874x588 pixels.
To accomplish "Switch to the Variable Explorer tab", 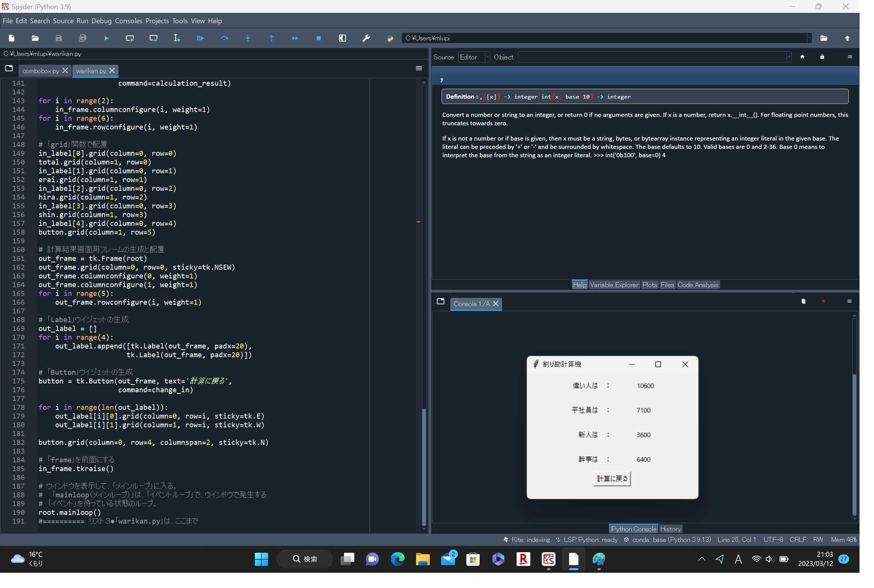I will (x=614, y=284).
